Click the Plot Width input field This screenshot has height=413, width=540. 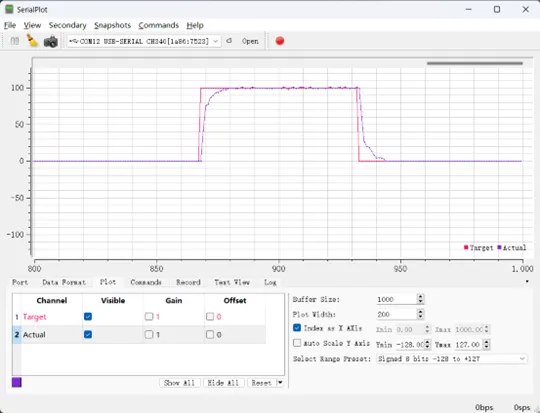[396, 314]
